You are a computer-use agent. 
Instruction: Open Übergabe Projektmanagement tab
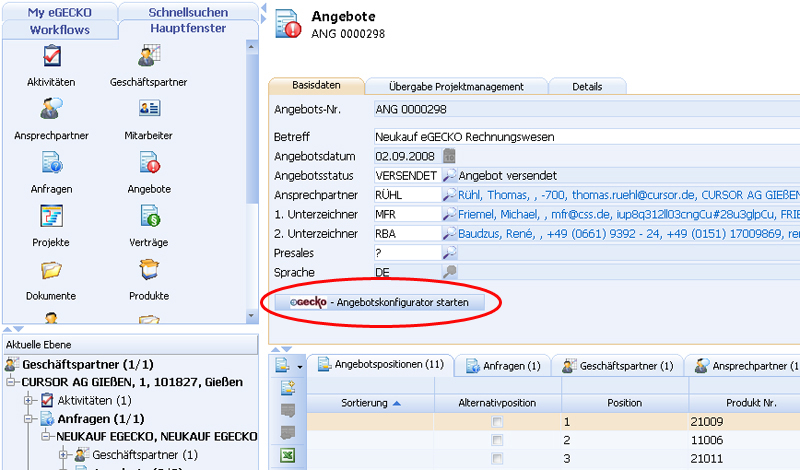point(456,86)
